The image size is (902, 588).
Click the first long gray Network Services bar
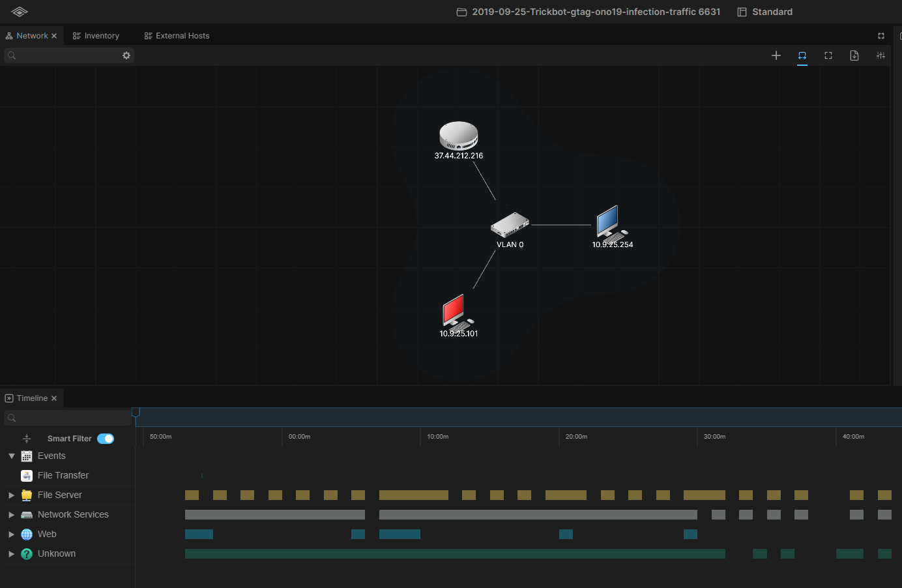click(x=275, y=514)
